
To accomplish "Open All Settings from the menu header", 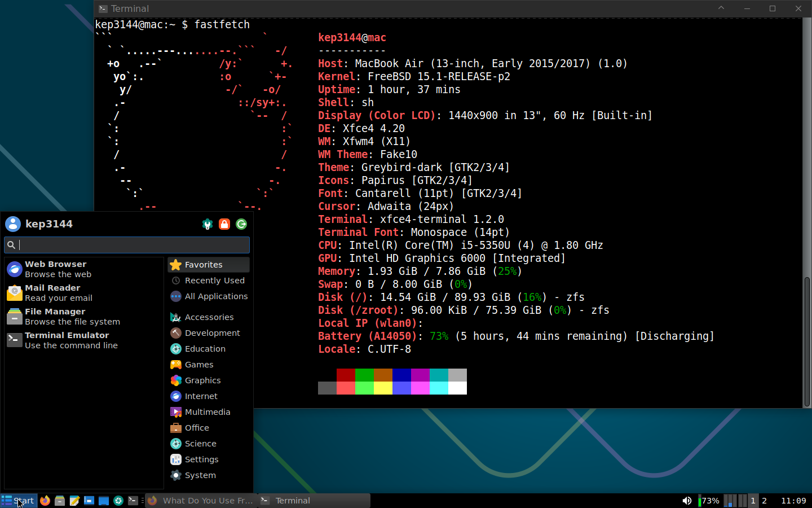I will click(208, 224).
